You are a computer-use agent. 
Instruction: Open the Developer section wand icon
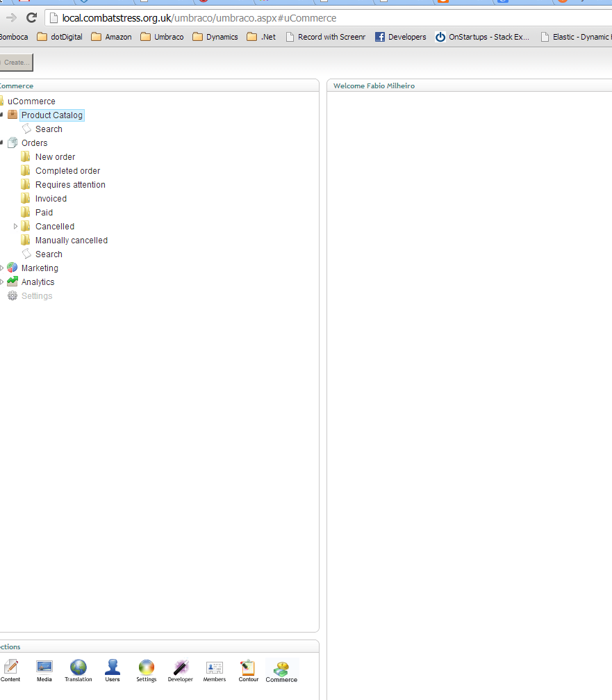coord(181,667)
